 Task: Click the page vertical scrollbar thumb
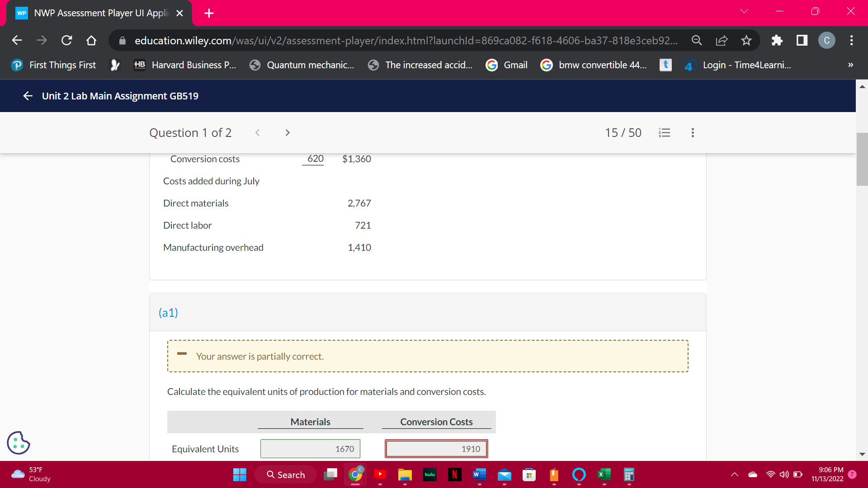tap(862, 159)
